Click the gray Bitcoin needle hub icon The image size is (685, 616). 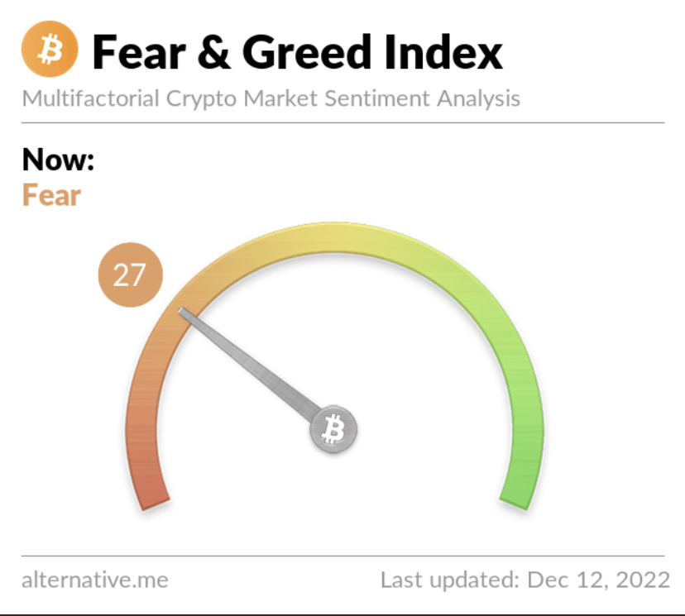click(x=333, y=429)
